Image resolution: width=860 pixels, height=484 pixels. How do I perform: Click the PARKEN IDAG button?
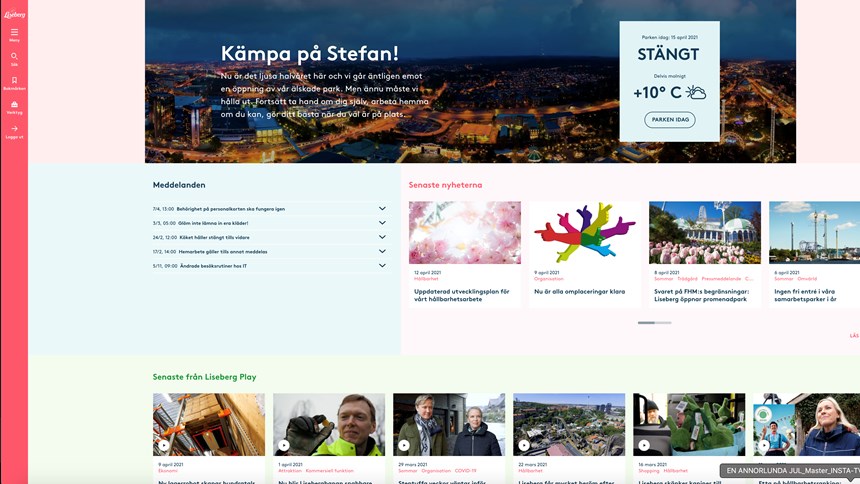click(x=669, y=120)
